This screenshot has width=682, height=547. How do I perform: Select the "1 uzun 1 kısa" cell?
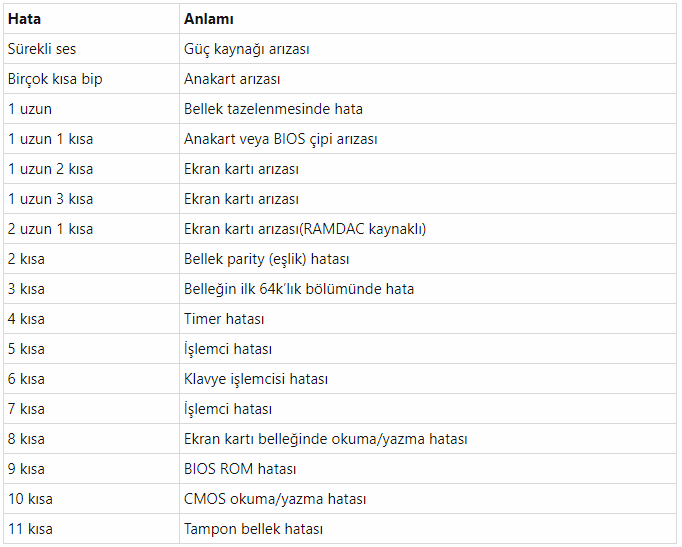[51, 139]
